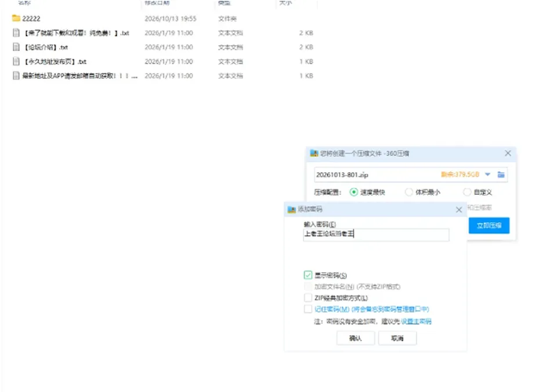
Task: Click the 1 KB size of 【永久地址发布页】.txt
Action: pyautogui.click(x=306, y=61)
